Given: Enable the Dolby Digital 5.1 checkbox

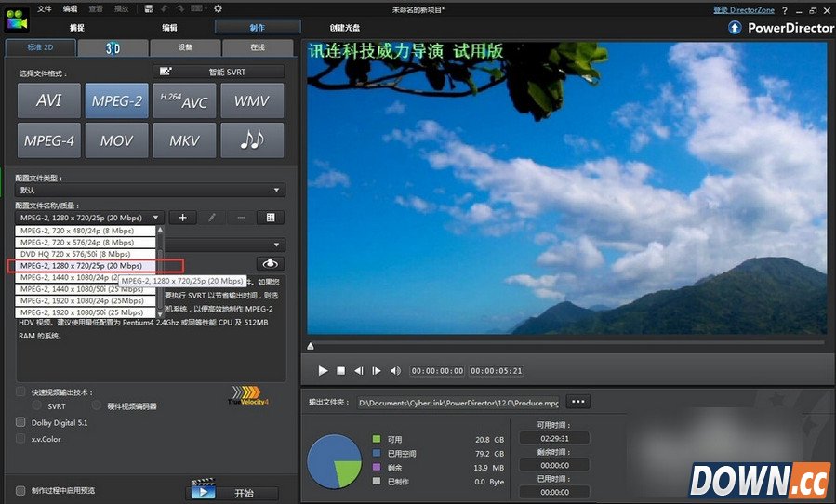Looking at the screenshot, I should 21,422.
